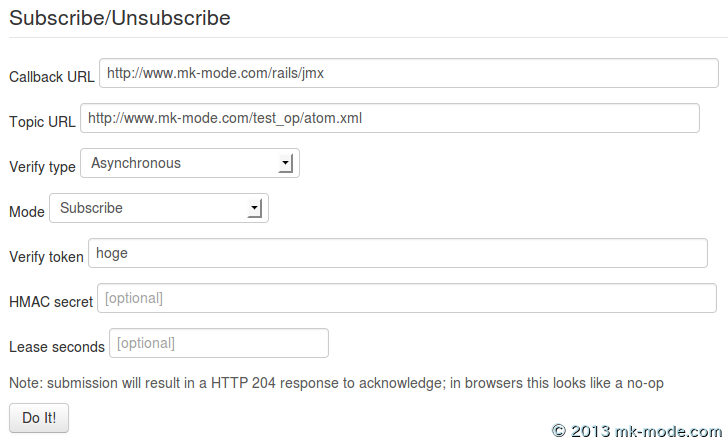This screenshot has height=443, width=728.
Task: Click the Callback URL input field
Action: [408, 73]
